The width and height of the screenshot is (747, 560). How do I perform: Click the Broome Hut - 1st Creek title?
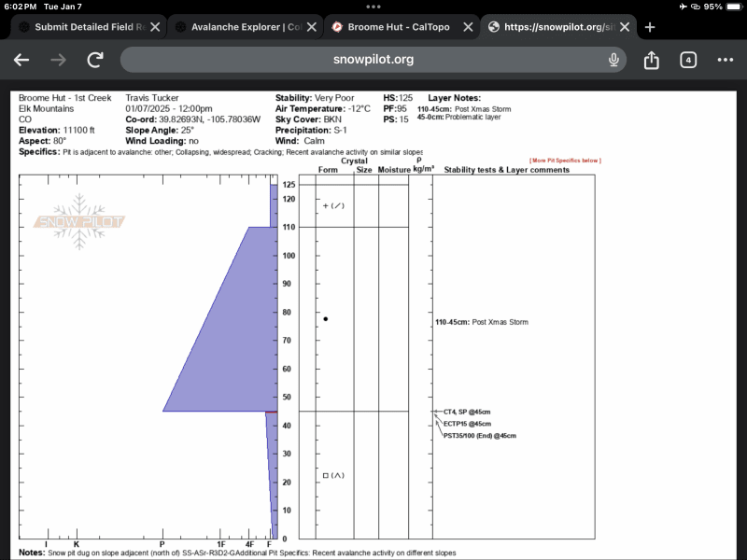[64, 98]
